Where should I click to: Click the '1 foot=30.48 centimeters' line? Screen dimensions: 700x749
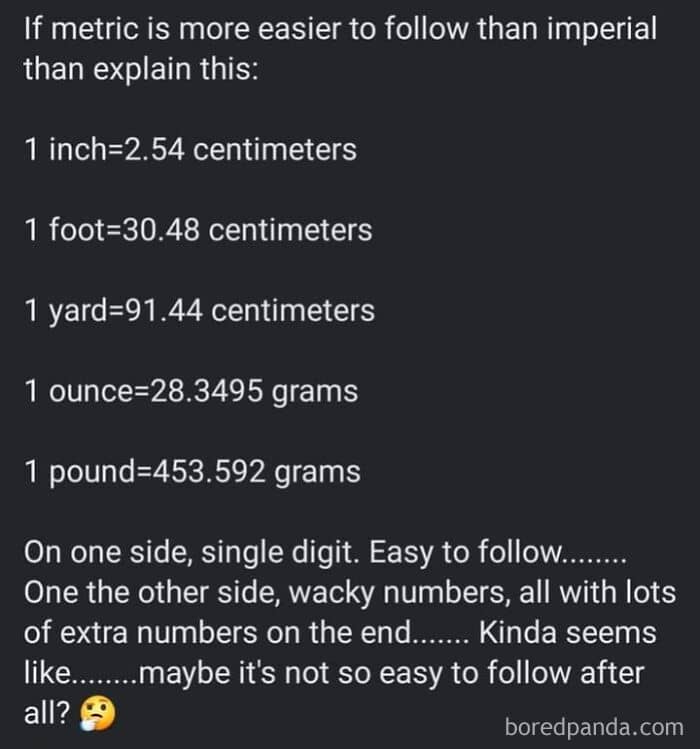click(197, 230)
